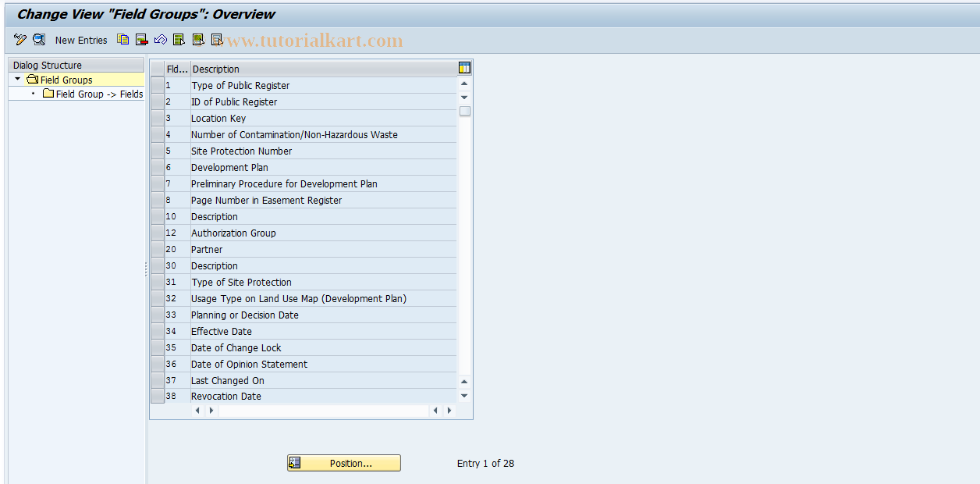Click 'Entry 1 of 28' status text
This screenshot has height=484, width=980.
(485, 464)
